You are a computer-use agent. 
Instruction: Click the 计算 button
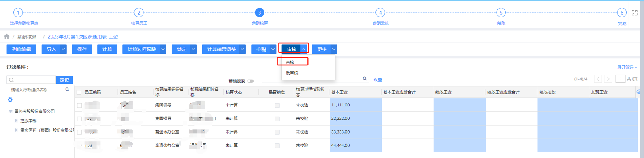click(x=107, y=49)
